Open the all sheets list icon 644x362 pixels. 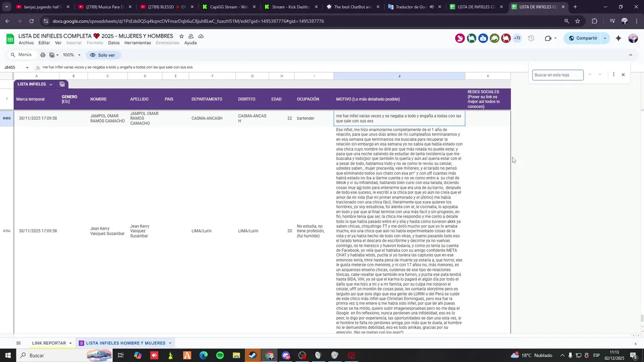(x=19, y=343)
